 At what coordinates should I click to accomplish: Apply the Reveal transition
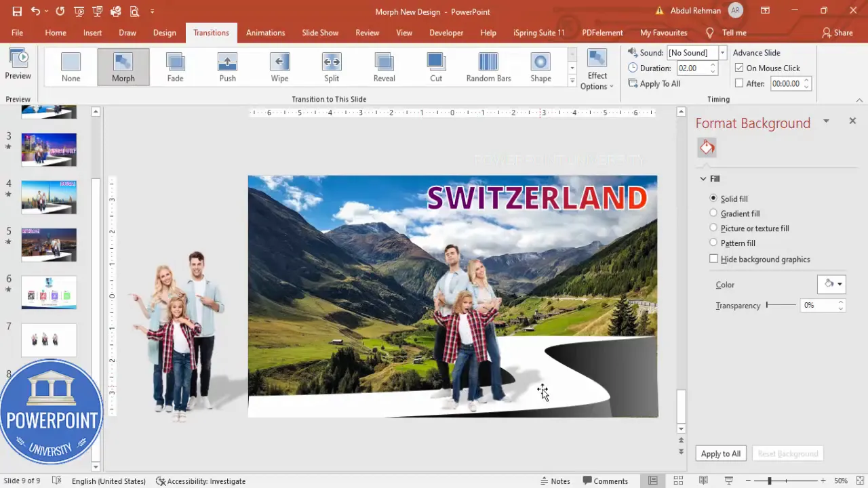[x=384, y=66]
